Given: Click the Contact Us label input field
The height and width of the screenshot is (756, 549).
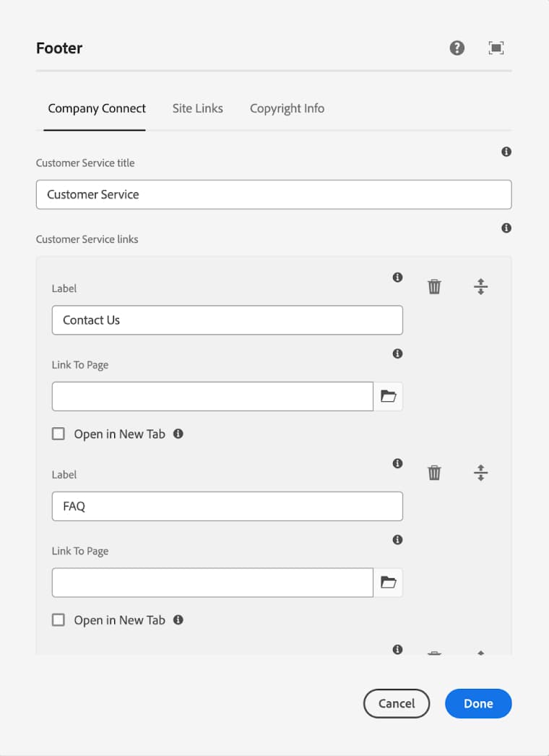Looking at the screenshot, I should point(227,320).
